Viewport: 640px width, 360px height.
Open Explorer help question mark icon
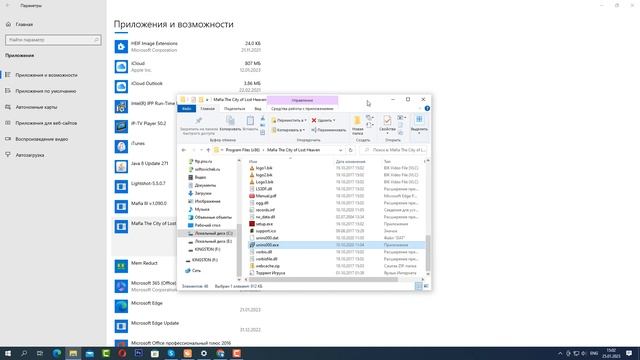coord(427,109)
